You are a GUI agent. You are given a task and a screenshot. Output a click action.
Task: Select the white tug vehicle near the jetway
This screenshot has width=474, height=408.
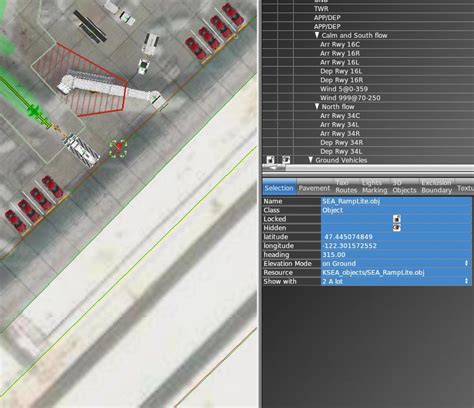tap(144, 67)
